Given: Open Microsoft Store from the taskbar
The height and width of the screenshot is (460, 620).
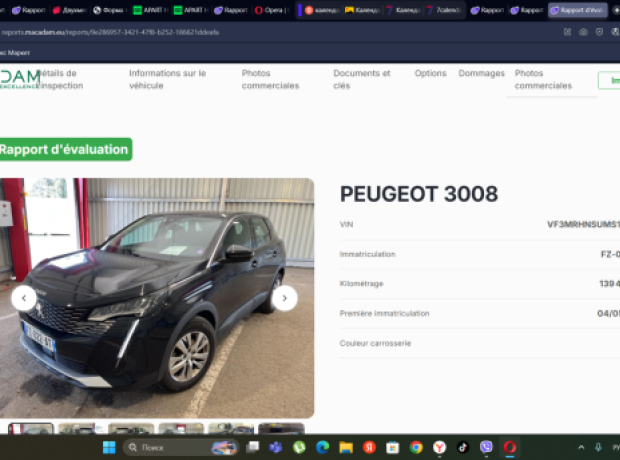Looking at the screenshot, I should [393, 447].
